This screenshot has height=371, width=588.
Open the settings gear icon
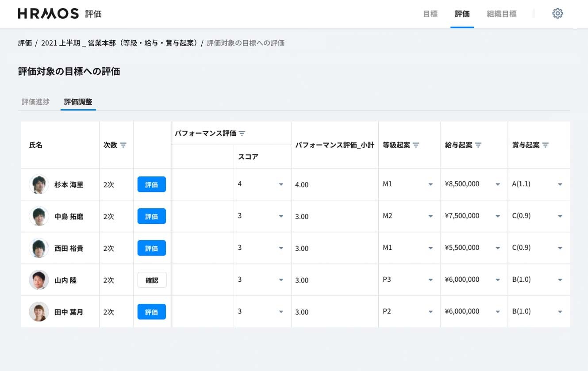557,13
